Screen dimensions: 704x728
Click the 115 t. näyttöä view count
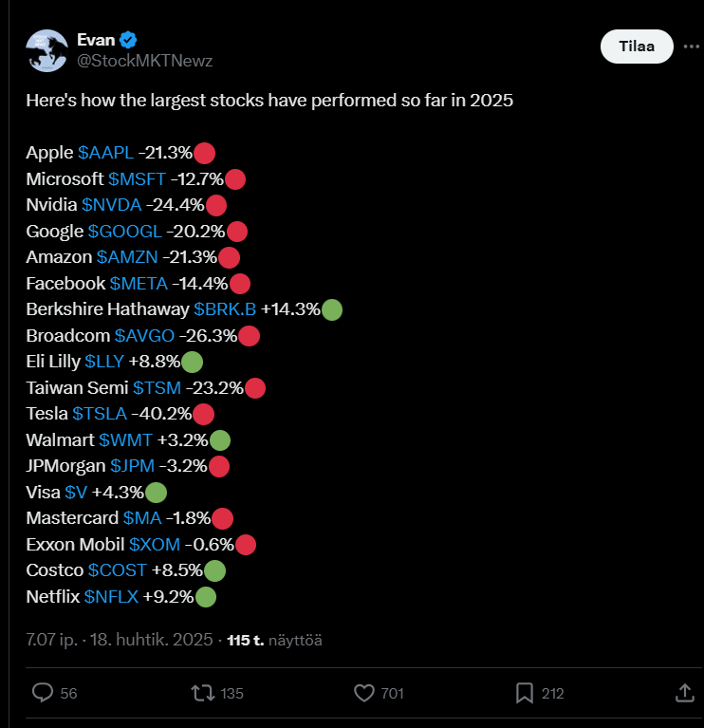pyautogui.click(x=274, y=641)
